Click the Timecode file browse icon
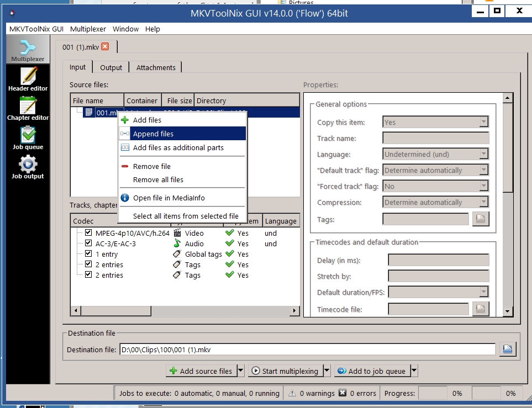Screen dimensions: 532x408 [x=481, y=309]
